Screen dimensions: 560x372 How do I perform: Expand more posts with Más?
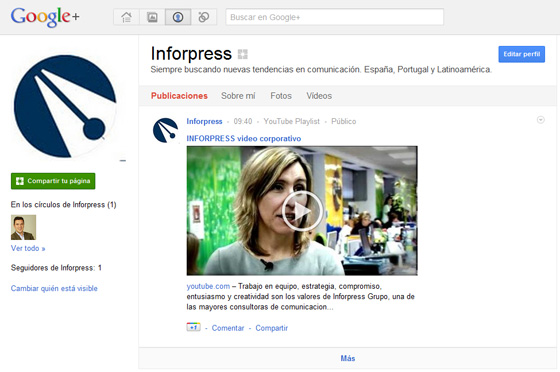tap(348, 358)
